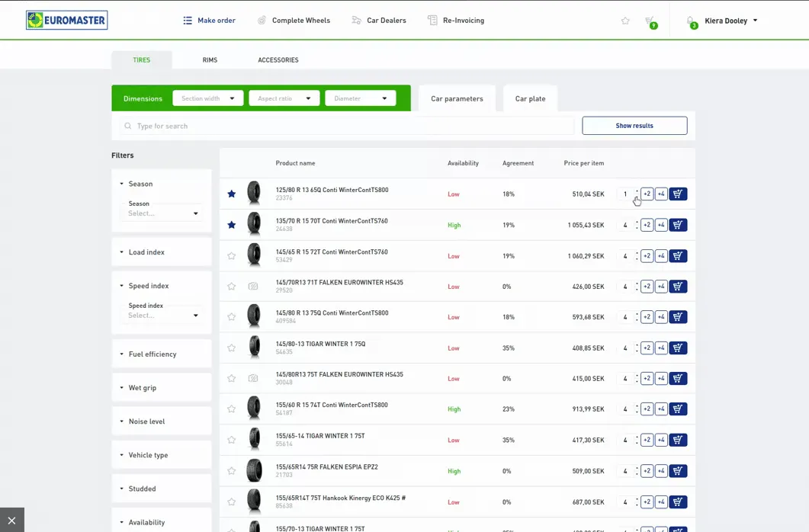This screenshot has width=809, height=532.
Task: Add +2 to 135/70 R 15 WinterContTS760
Action: [x=647, y=225]
